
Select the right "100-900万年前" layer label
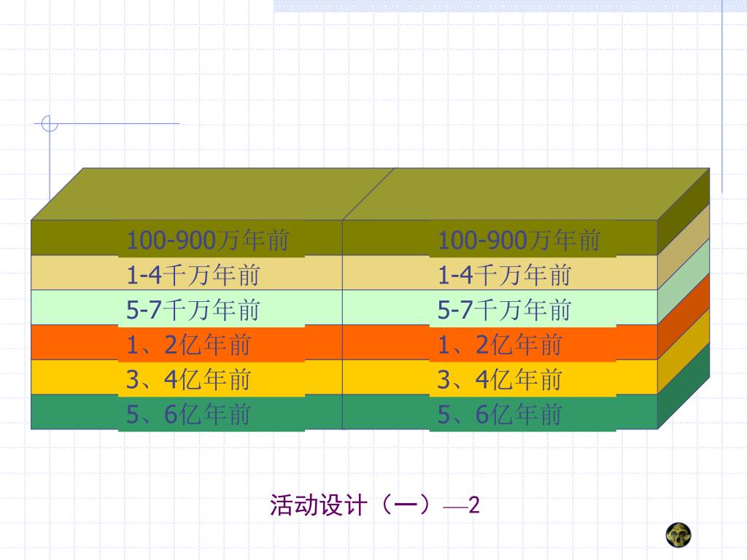(x=519, y=240)
